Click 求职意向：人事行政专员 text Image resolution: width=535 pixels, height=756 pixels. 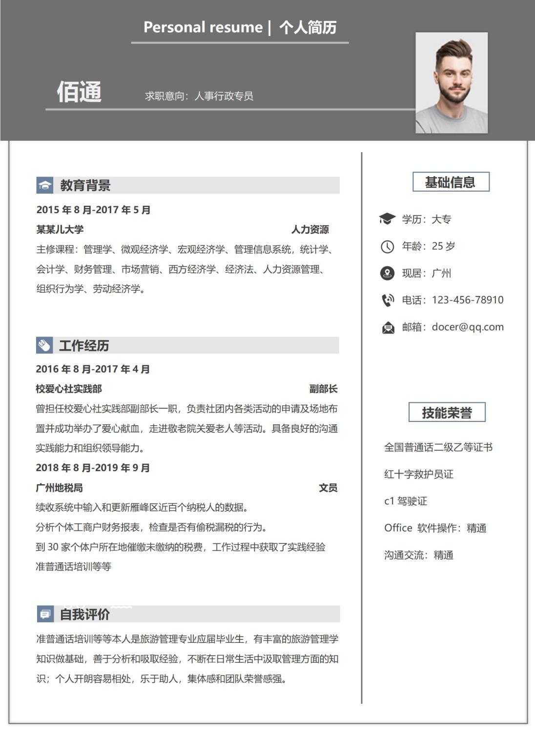pyautogui.click(x=199, y=96)
